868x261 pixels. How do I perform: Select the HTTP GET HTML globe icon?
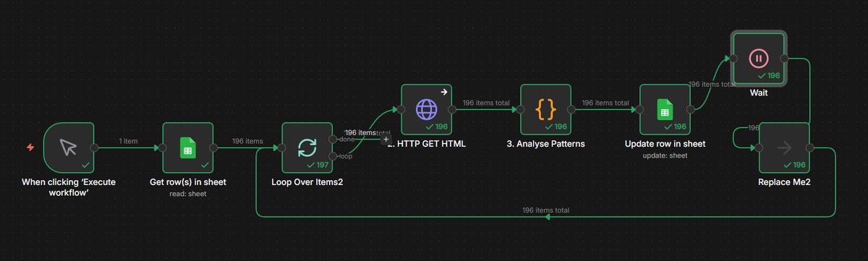(x=426, y=110)
